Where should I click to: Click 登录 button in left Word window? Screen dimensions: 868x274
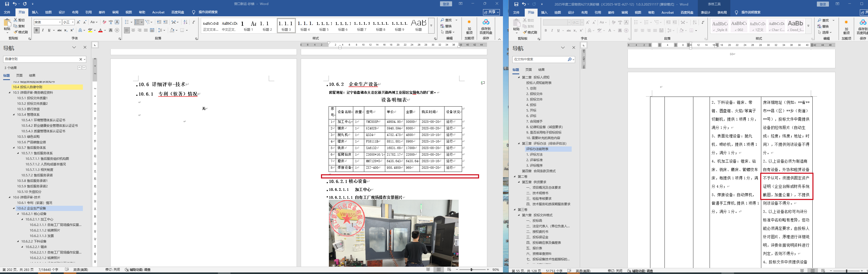click(x=446, y=4)
